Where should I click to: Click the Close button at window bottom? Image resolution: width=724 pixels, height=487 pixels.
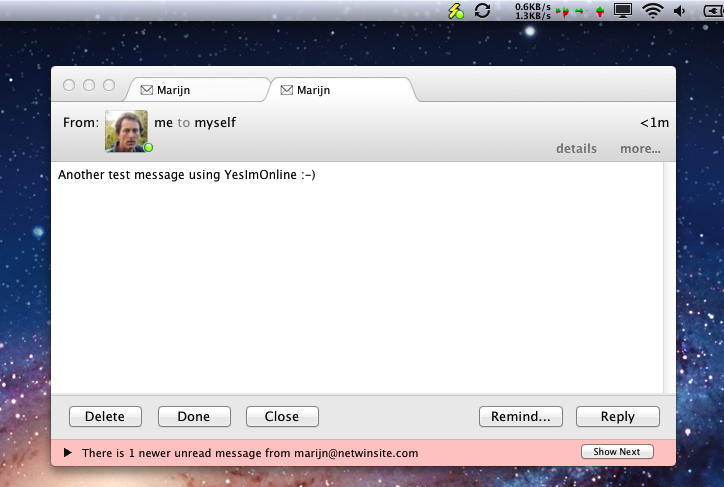tap(282, 416)
